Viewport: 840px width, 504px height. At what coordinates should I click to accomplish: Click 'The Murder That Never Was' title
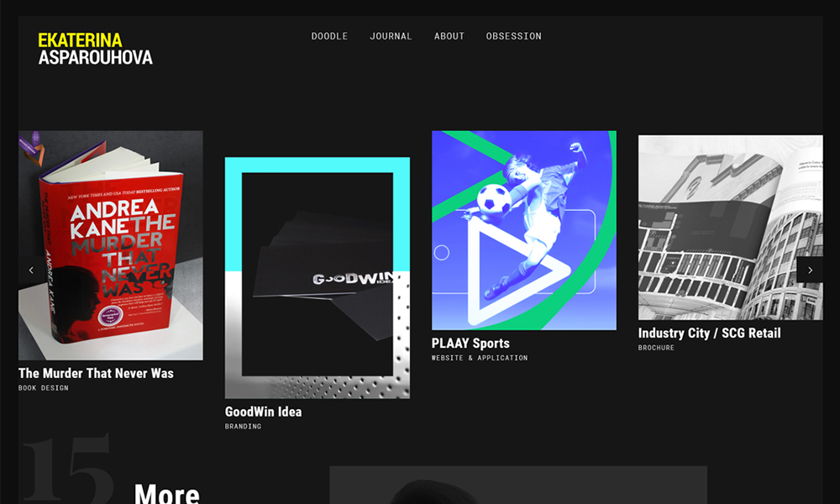pos(96,373)
